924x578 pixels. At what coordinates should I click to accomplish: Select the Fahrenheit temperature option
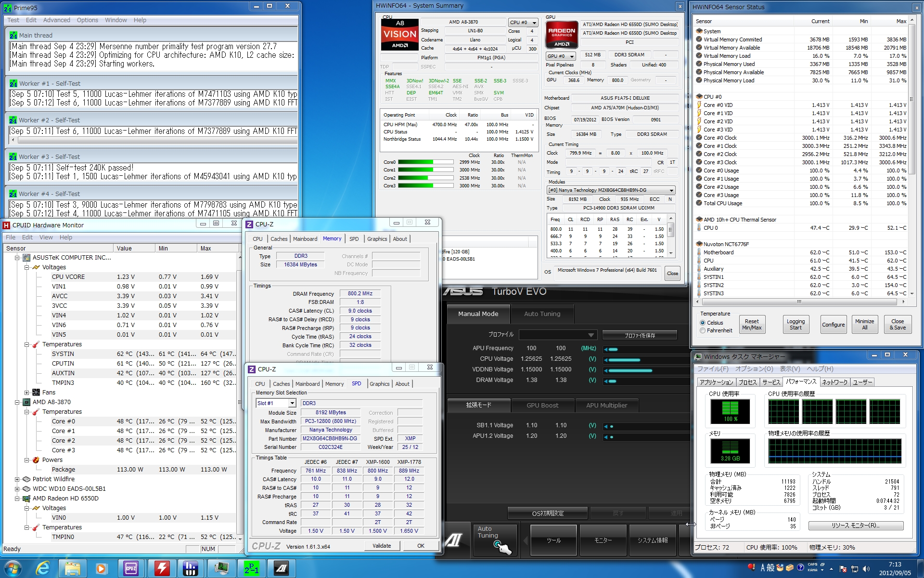(703, 330)
